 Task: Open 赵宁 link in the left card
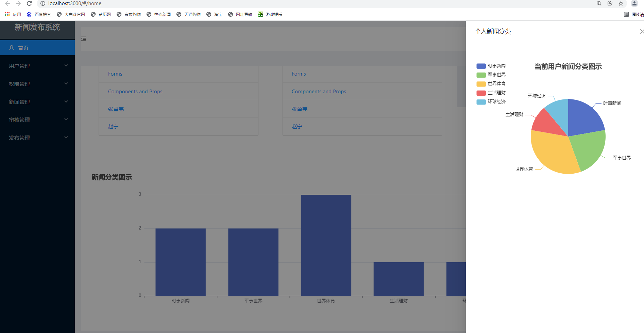coord(113,127)
